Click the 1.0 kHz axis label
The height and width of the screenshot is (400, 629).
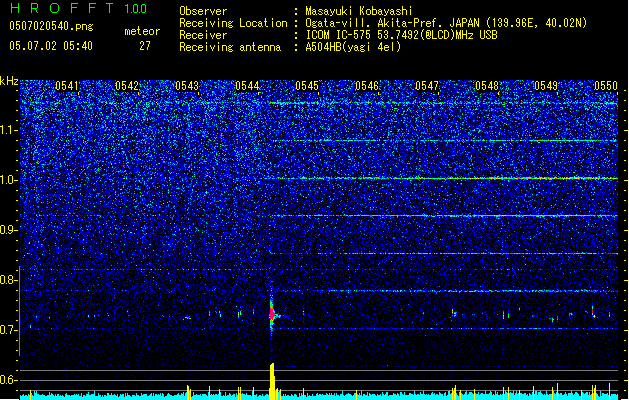[9, 180]
